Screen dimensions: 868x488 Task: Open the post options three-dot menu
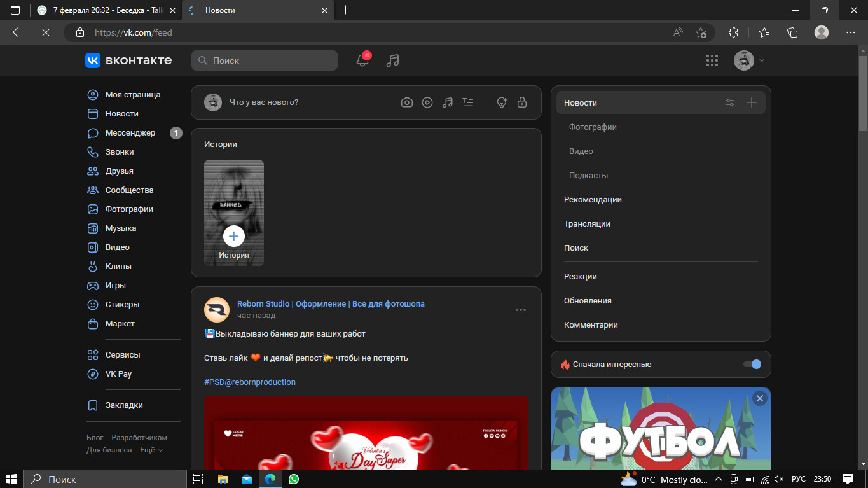click(x=521, y=310)
